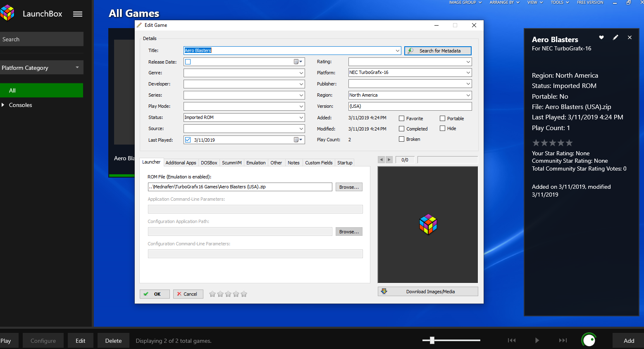Click the sidebar Search field
The image size is (644, 349).
point(42,39)
